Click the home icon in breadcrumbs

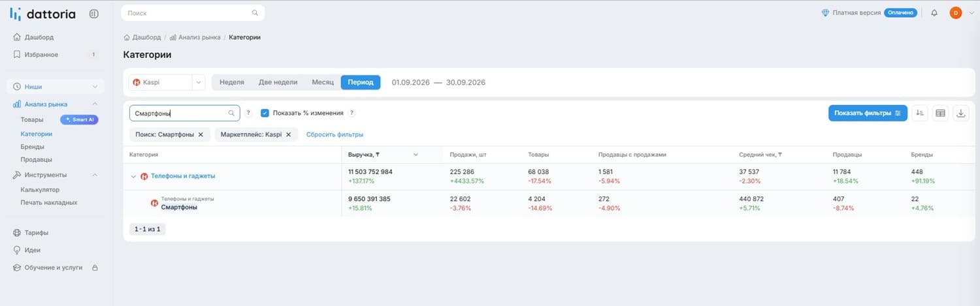127,37
